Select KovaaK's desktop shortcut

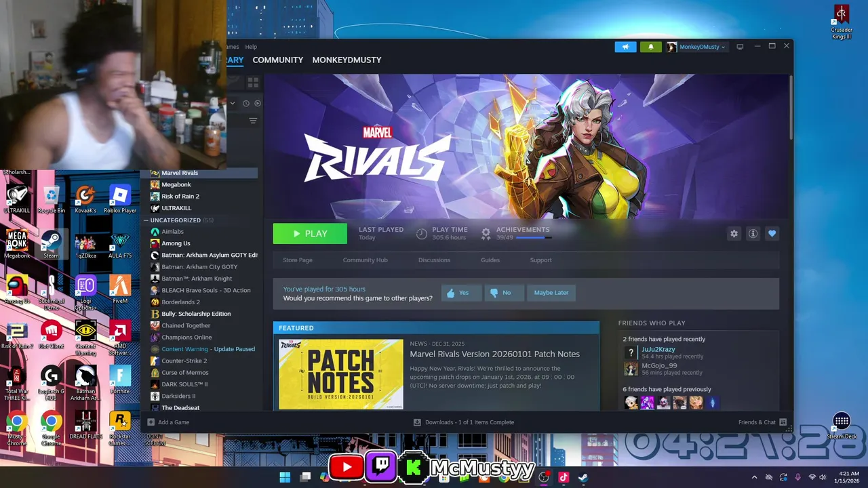click(x=85, y=200)
